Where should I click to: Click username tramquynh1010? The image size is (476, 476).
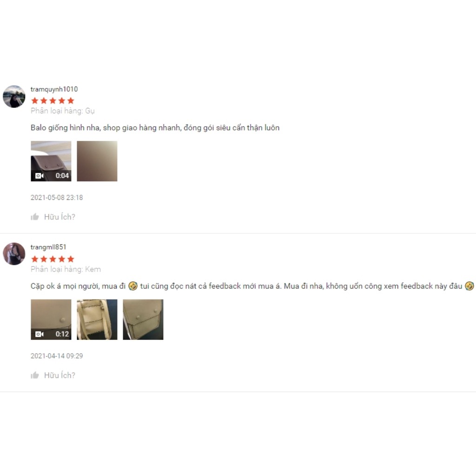coord(54,89)
